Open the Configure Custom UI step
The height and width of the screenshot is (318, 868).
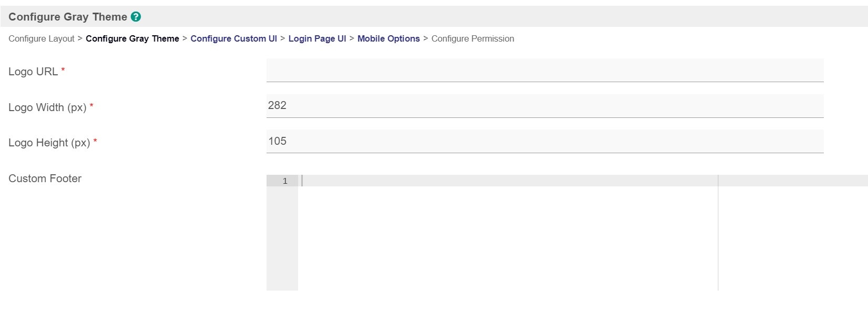233,39
